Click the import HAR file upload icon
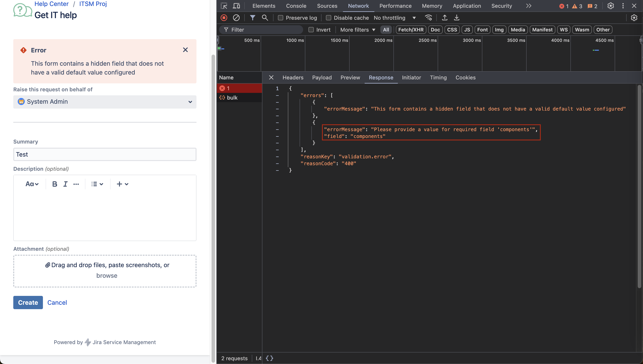 (445, 18)
